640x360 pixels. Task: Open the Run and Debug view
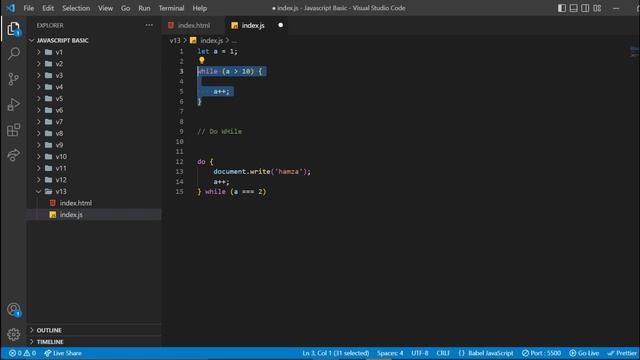(13, 104)
